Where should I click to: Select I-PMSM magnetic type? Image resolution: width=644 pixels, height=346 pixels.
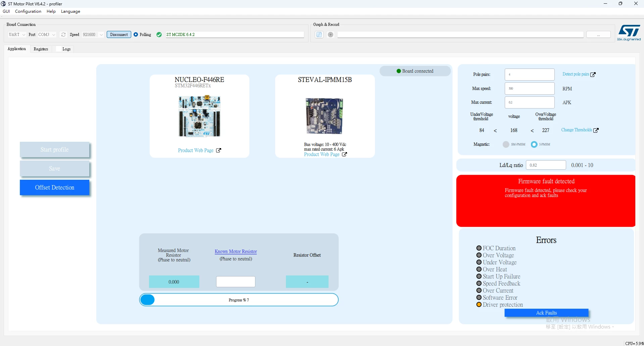[x=534, y=144]
